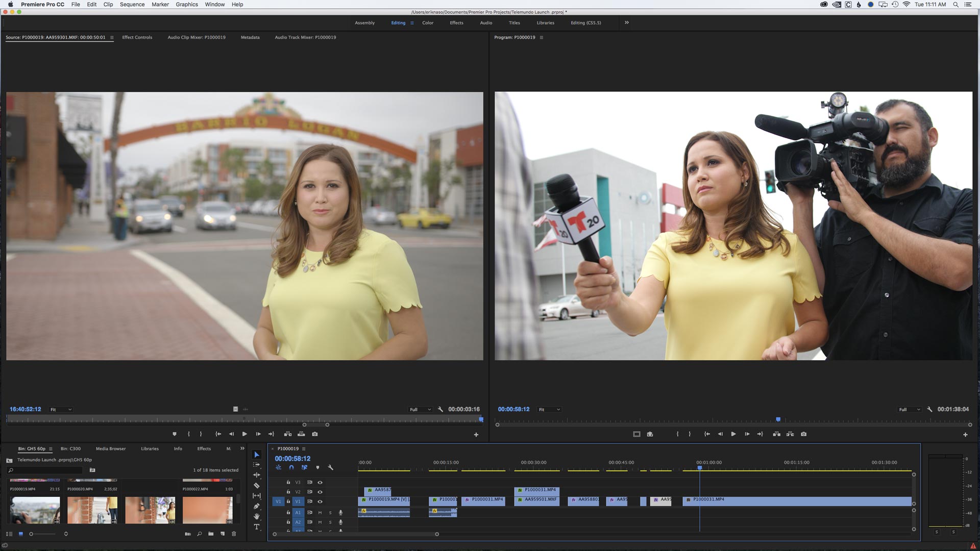Select the Razor tool

point(257,486)
